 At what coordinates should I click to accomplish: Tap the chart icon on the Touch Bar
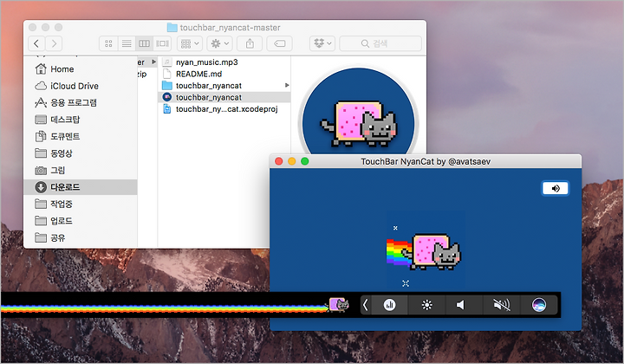click(x=390, y=305)
